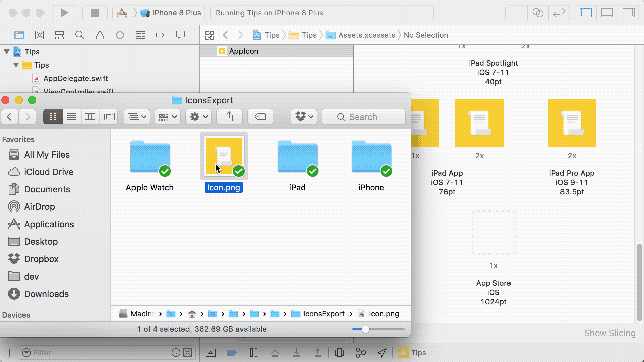Open the Report navigator tab
The width and height of the screenshot is (644, 362).
pos(180,35)
